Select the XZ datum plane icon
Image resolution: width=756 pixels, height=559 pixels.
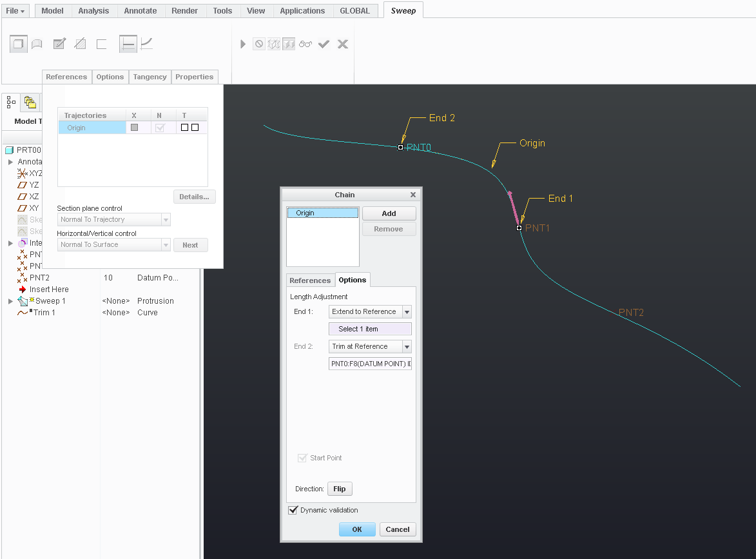click(22, 196)
